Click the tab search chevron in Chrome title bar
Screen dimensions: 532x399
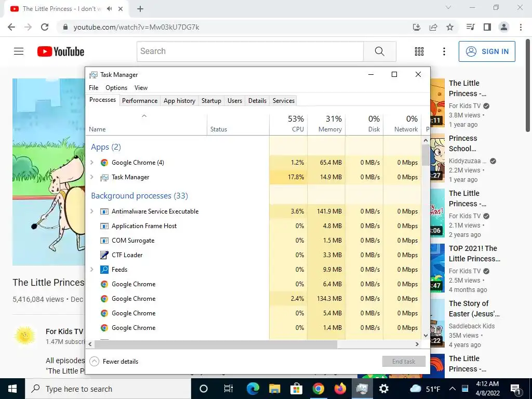pos(448,7)
